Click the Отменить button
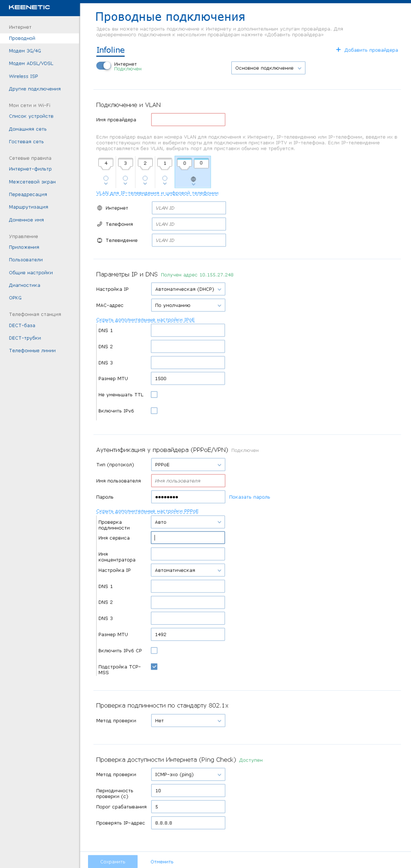The height and width of the screenshot is (868, 411). click(162, 862)
